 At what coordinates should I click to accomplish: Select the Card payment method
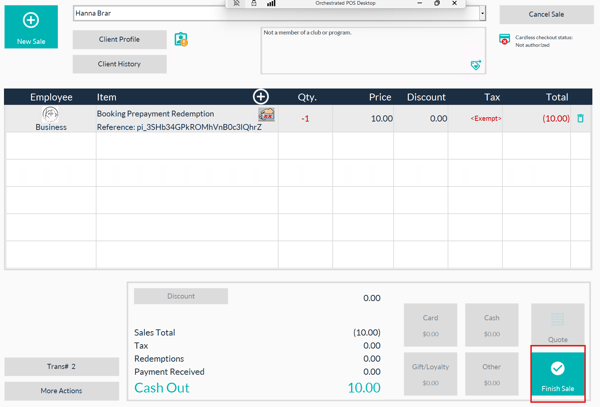coord(430,325)
